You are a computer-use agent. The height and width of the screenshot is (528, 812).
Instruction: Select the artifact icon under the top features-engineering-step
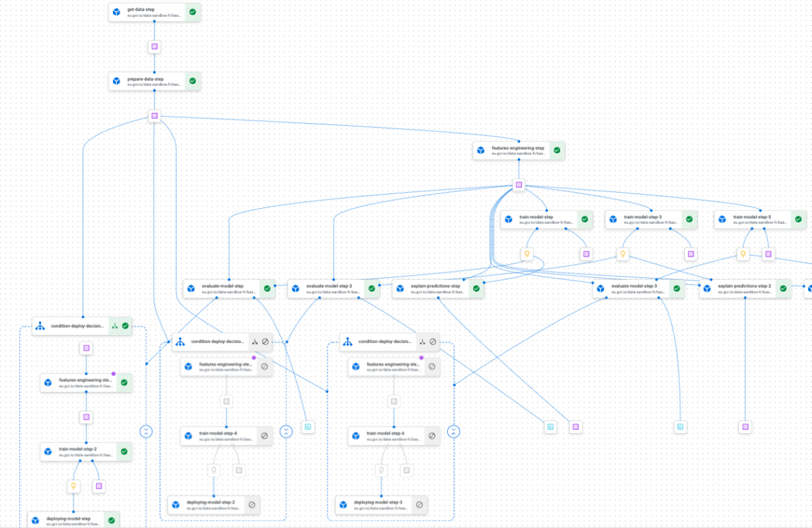(x=519, y=185)
